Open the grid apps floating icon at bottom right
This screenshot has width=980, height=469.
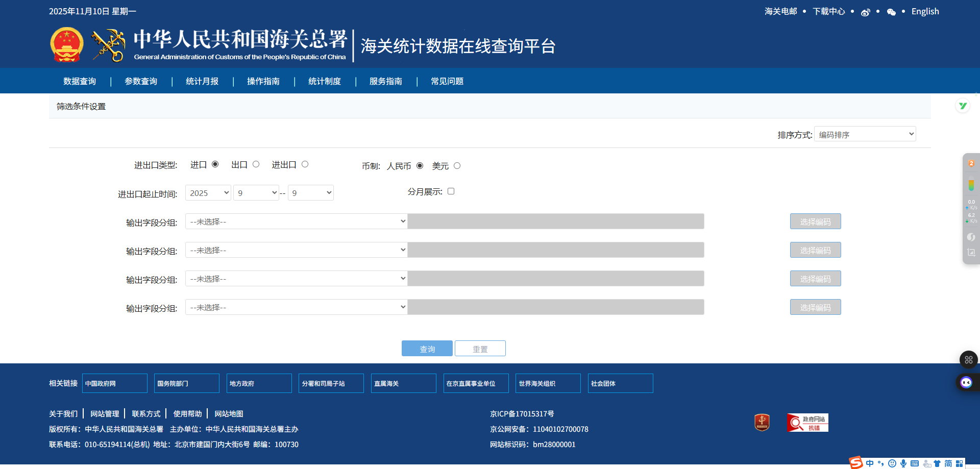tap(968, 360)
